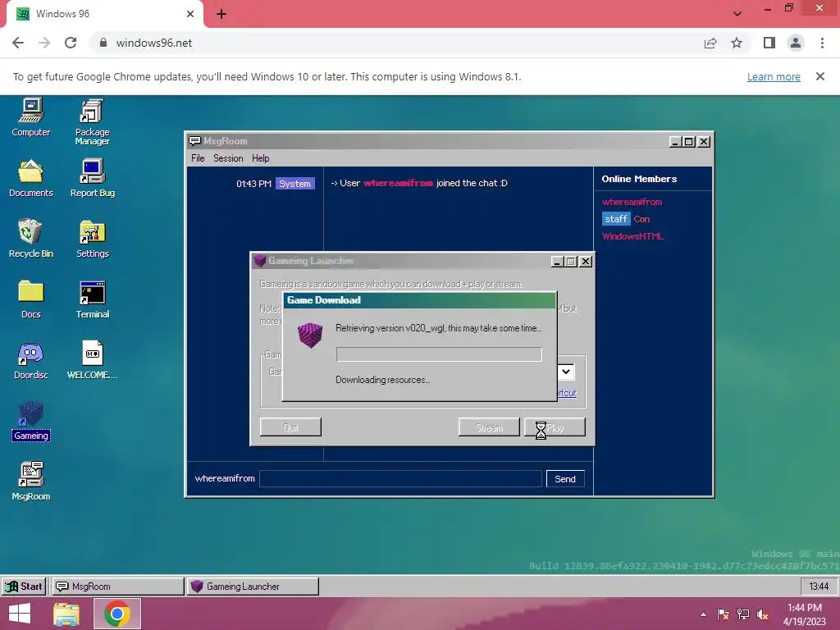Click the share page icon in address bar
Screen dimensions: 840x630
(x=710, y=43)
